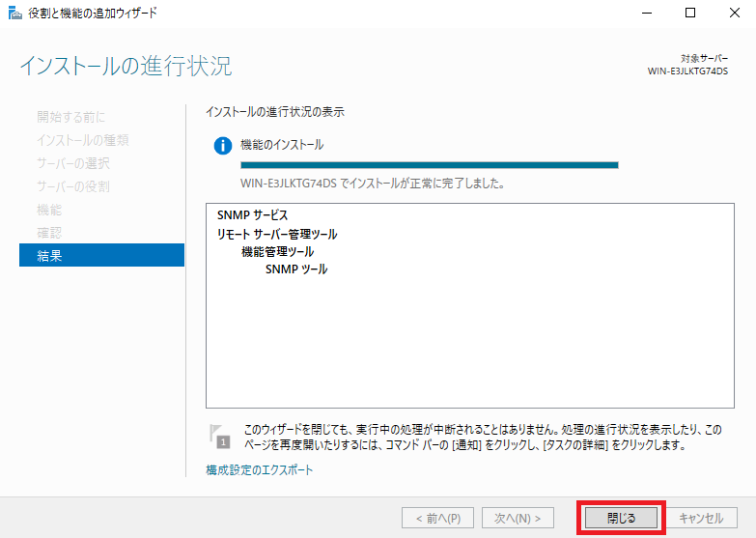The height and width of the screenshot is (538, 756).
Task: Click the 対象サーバー label
Action: [705, 58]
